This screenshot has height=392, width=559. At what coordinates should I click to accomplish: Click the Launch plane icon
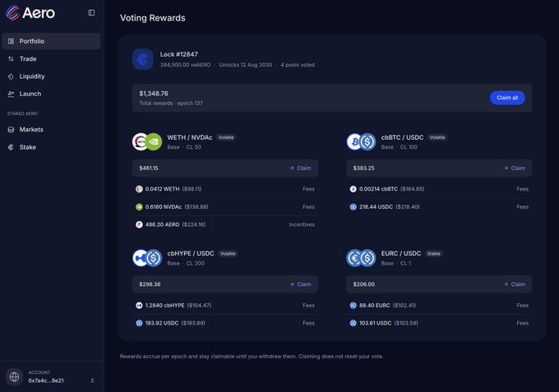pos(11,94)
